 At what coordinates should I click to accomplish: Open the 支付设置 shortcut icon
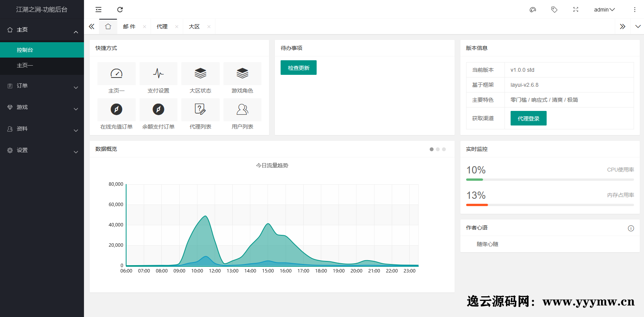pyautogui.click(x=158, y=74)
